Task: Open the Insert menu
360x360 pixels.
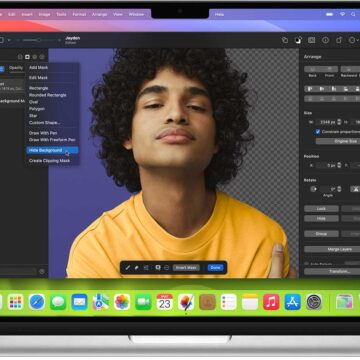Action: click(x=27, y=14)
